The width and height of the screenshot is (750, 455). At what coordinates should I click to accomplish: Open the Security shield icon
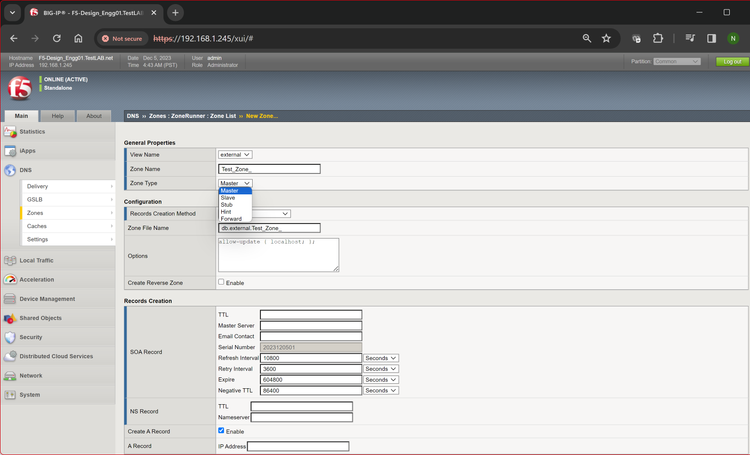pos(10,337)
